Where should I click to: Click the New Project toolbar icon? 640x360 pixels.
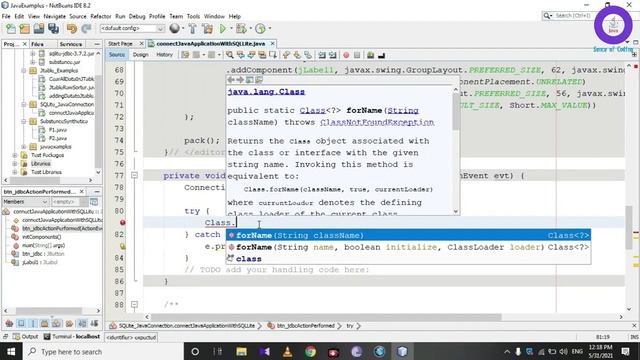click(x=24, y=29)
